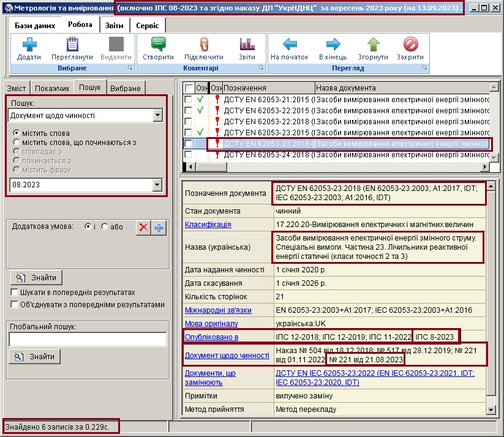Screen dimensions: 504x437
Task: Click the results list scroll-left arrow
Action: [x=190, y=166]
